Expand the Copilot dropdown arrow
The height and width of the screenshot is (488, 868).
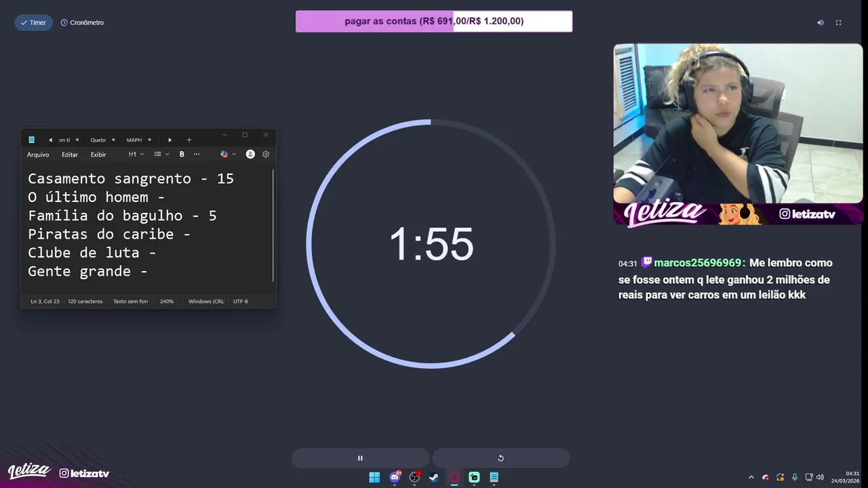tap(235, 155)
